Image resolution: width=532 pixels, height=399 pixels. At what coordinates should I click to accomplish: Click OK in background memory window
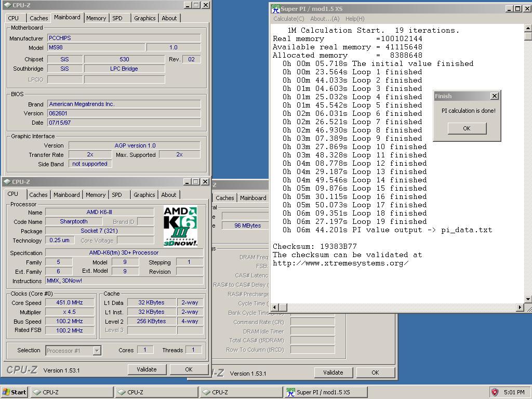[x=375, y=372]
